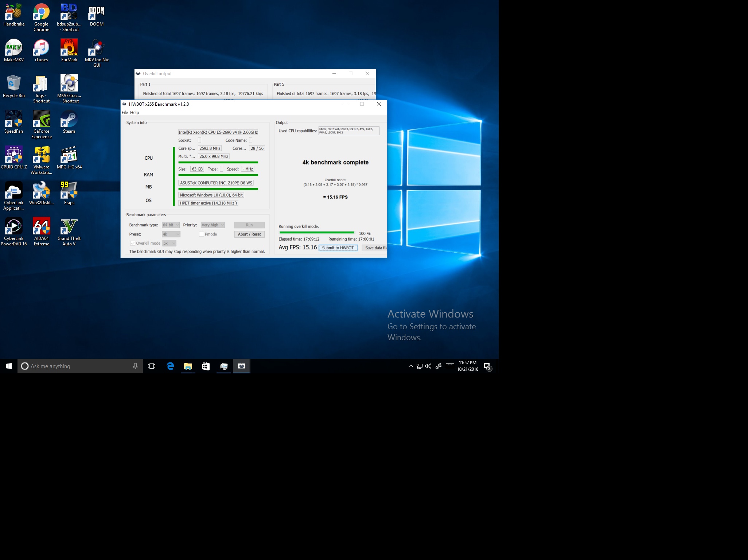The width and height of the screenshot is (748, 560).
Task: Select the MPC-HC x64 icon
Action: tap(69, 157)
